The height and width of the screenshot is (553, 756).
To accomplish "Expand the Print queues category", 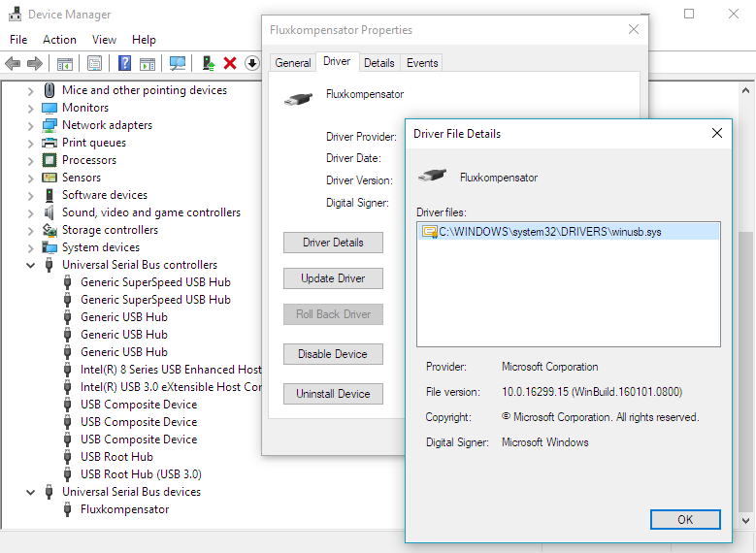I will 30,144.
